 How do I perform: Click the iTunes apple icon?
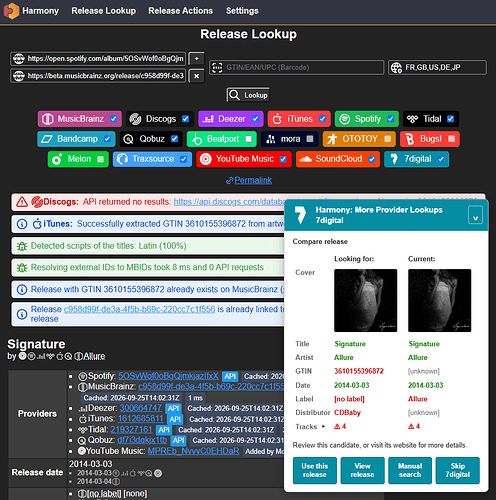277,119
